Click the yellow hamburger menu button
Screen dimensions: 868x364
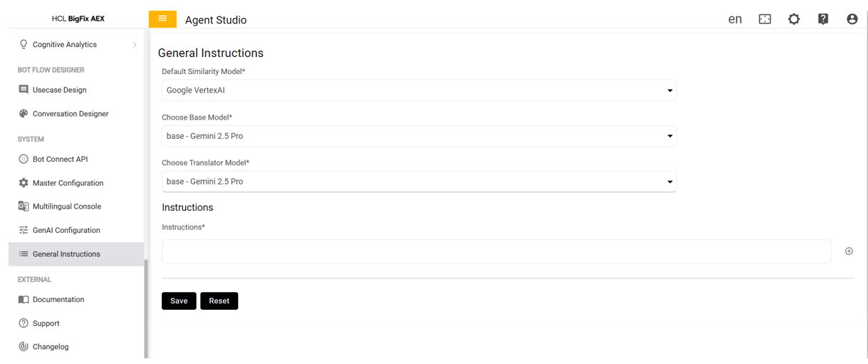[x=162, y=19]
